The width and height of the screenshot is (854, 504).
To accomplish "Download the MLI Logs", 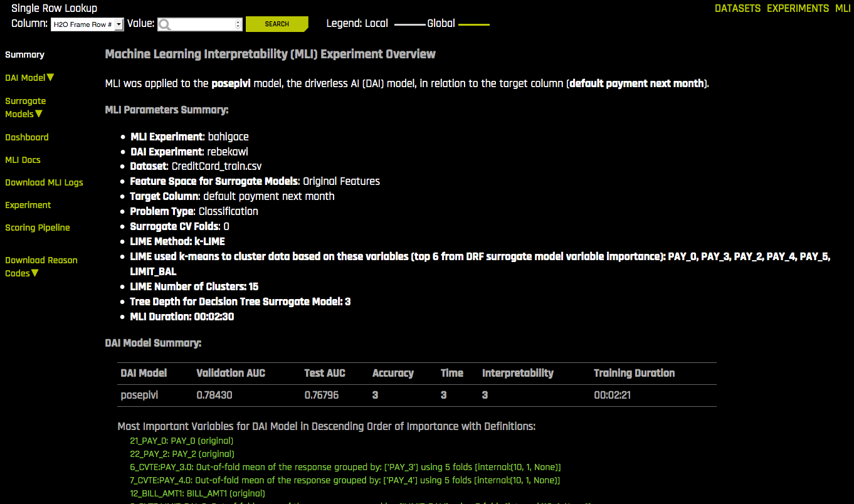I will click(x=44, y=182).
